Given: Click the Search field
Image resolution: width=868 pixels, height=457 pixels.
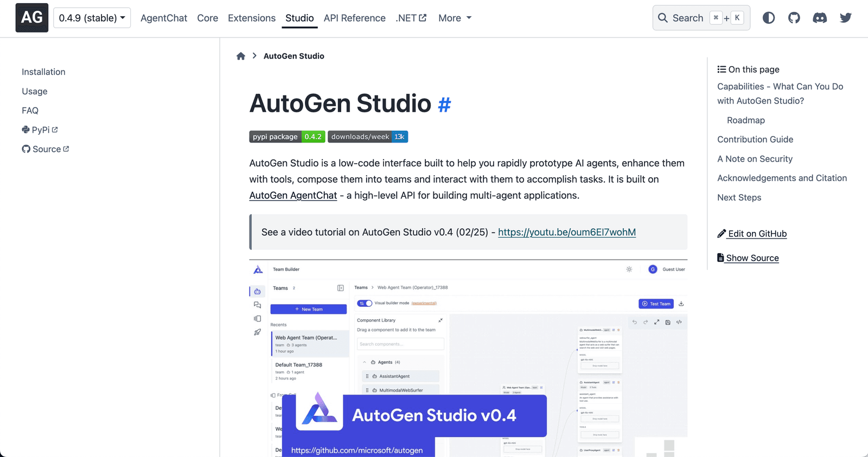Looking at the screenshot, I should coord(701,18).
